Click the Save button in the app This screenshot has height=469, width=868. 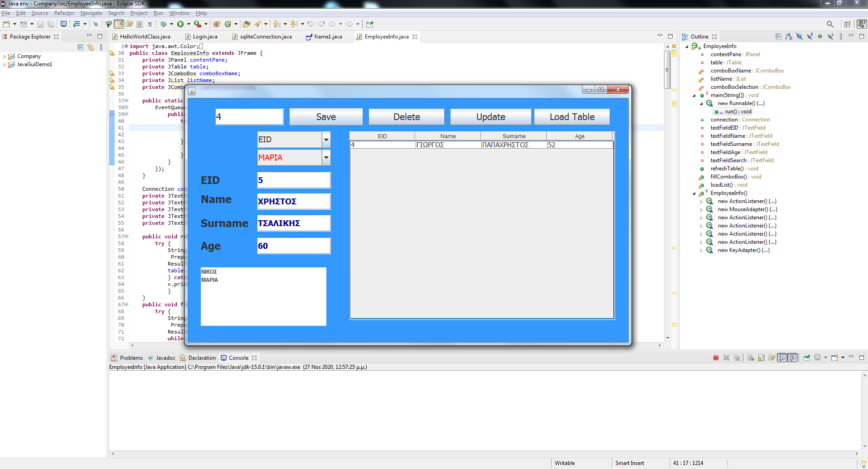tap(326, 117)
